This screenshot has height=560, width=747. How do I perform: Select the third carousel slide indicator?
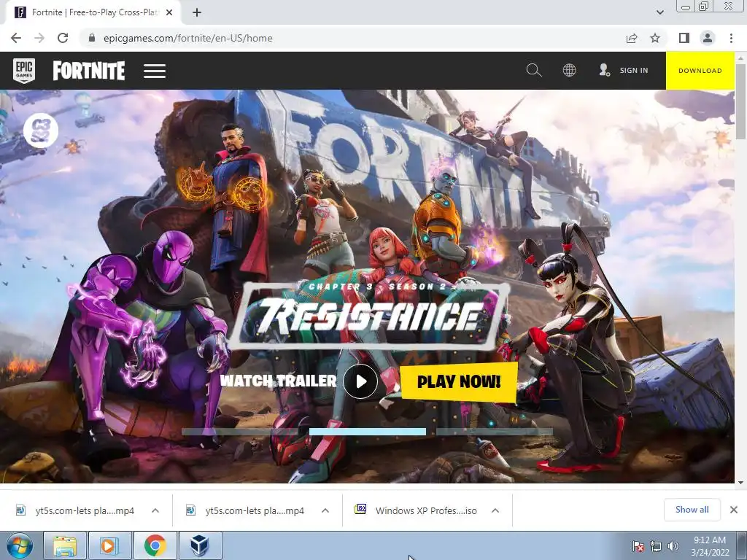495,432
